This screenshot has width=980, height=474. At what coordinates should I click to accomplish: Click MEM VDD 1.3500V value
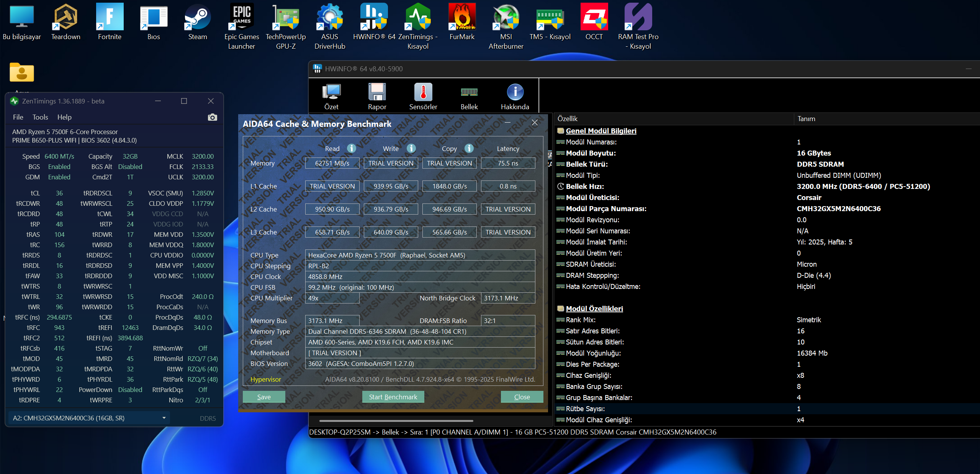click(203, 235)
